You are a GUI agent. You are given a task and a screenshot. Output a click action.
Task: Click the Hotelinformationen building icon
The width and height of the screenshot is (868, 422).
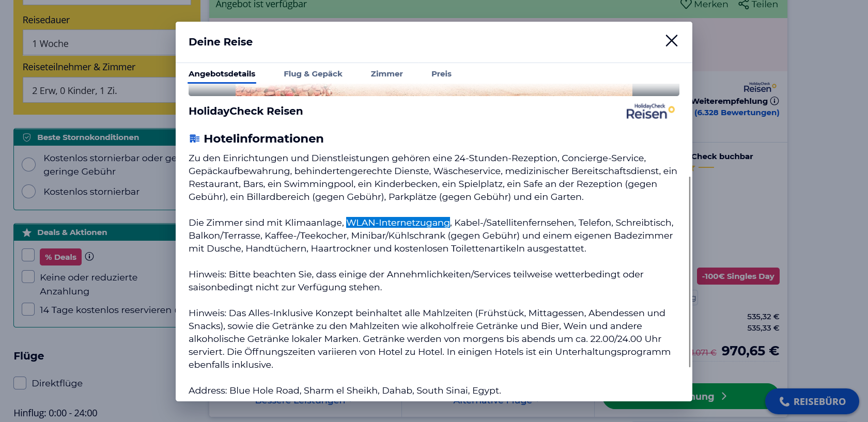pyautogui.click(x=194, y=138)
